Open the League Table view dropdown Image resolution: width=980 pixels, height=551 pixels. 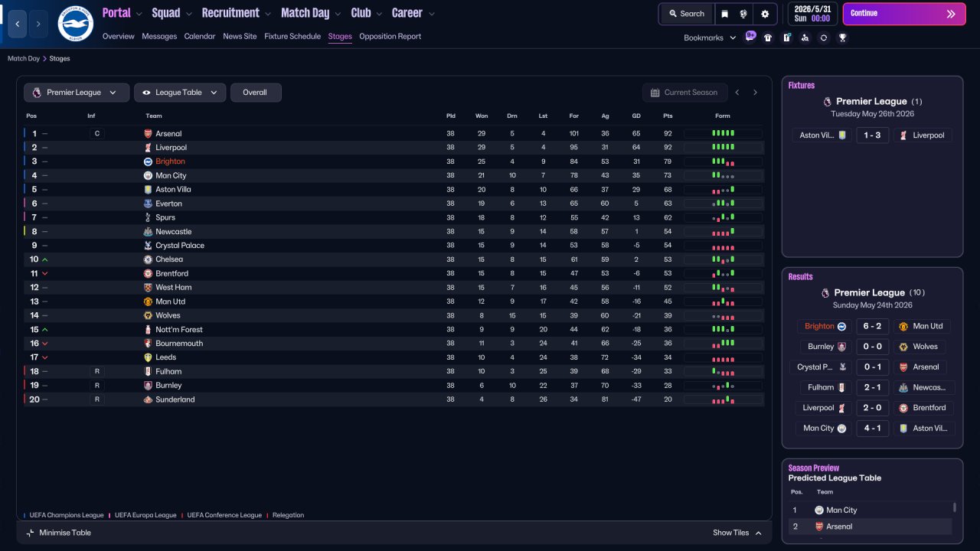[x=180, y=93]
